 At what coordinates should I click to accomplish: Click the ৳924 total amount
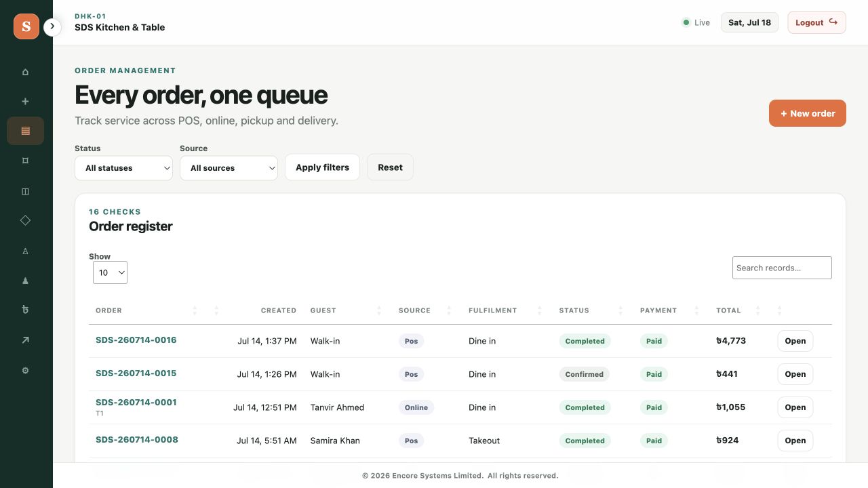728,441
